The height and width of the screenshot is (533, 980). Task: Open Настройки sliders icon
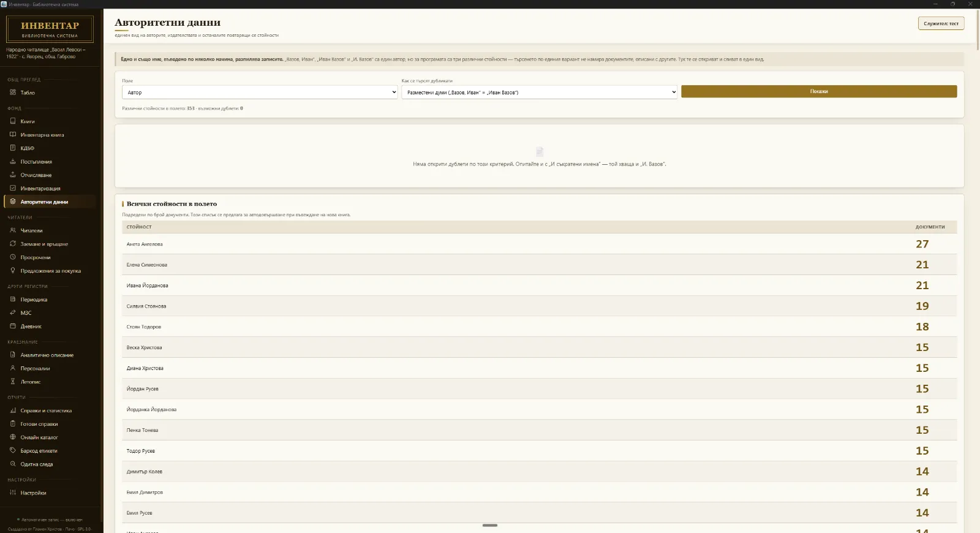pos(13,493)
